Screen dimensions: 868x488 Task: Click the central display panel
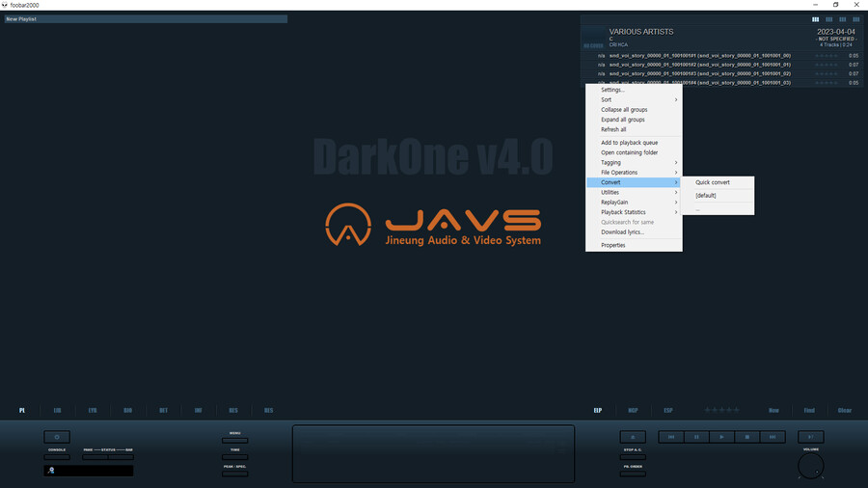pyautogui.click(x=433, y=453)
